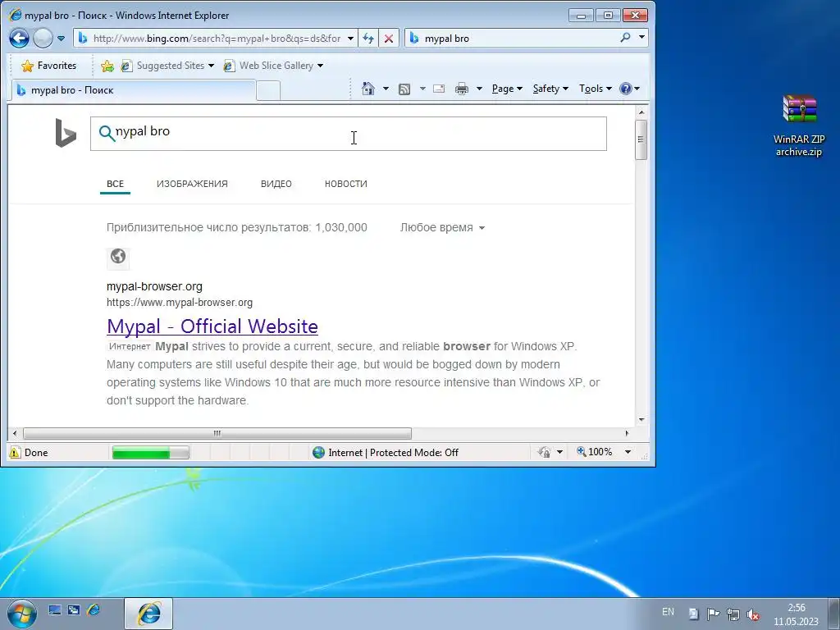
Task: Click the bing.com address bar URL
Action: pos(217,38)
